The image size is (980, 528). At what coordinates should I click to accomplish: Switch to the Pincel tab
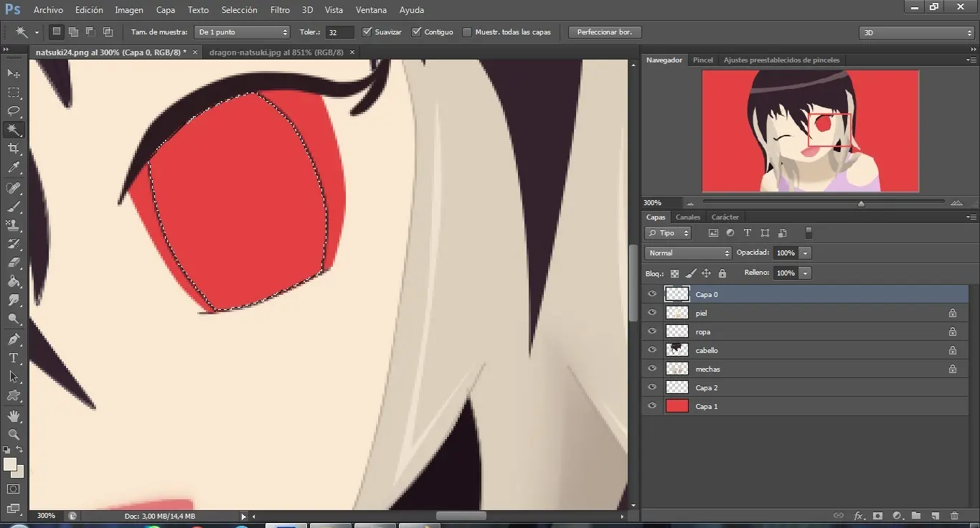point(703,60)
